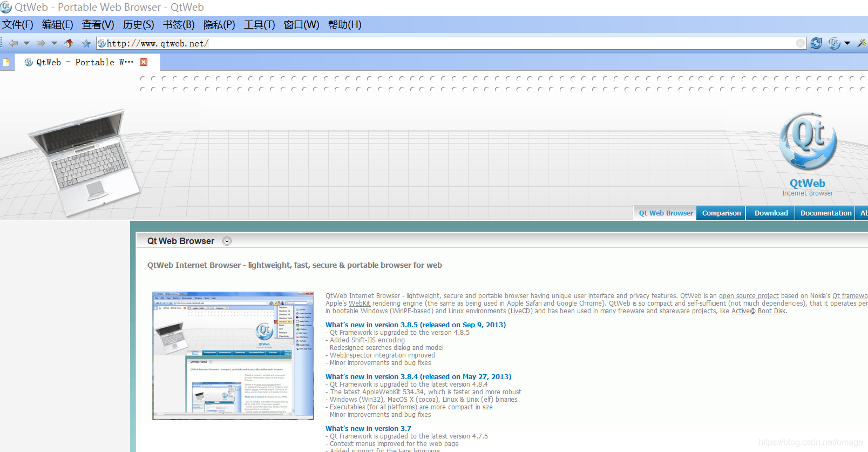The image size is (868, 452).
Task: Click the Qt search engine icon
Action: click(834, 43)
